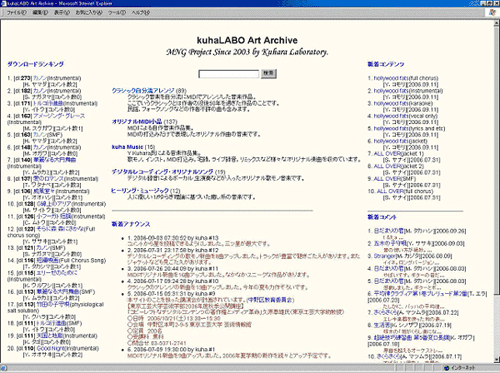The image size is (500, 373).
Task: Open the 竹田の子守唄 ranking link
Action: tap(53, 304)
